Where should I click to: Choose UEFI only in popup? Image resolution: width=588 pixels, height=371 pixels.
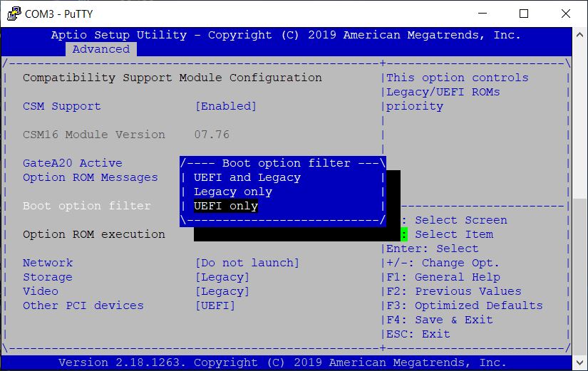point(226,206)
